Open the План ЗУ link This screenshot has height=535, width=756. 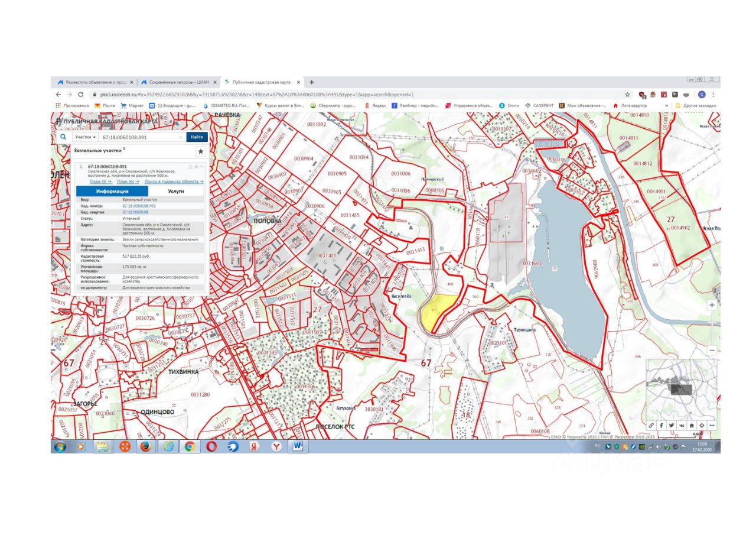point(100,181)
